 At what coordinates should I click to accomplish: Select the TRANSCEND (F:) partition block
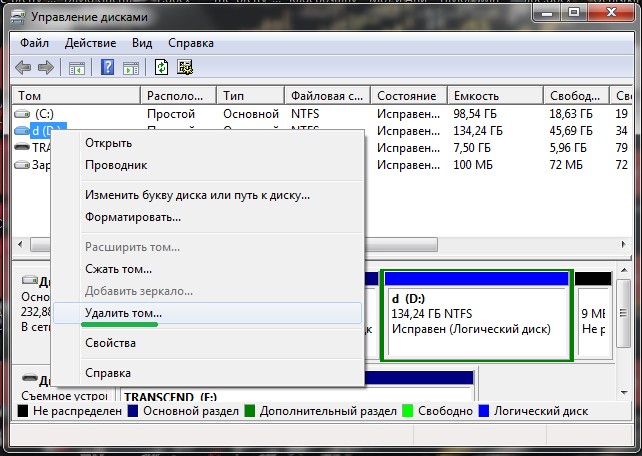click(x=297, y=386)
